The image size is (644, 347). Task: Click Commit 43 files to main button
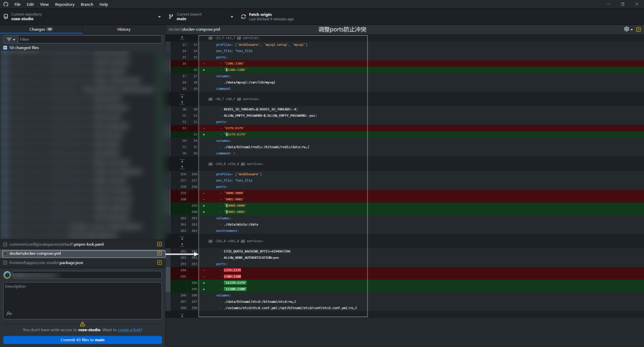82,340
